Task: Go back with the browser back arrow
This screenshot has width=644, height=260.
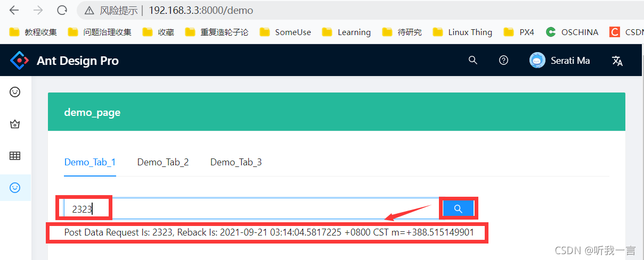Action: [x=14, y=10]
